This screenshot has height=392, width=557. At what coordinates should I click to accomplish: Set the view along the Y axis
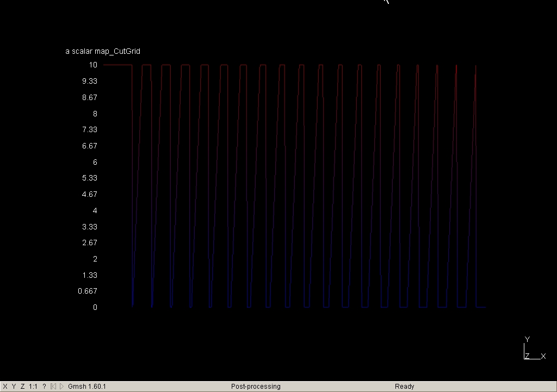click(x=14, y=387)
